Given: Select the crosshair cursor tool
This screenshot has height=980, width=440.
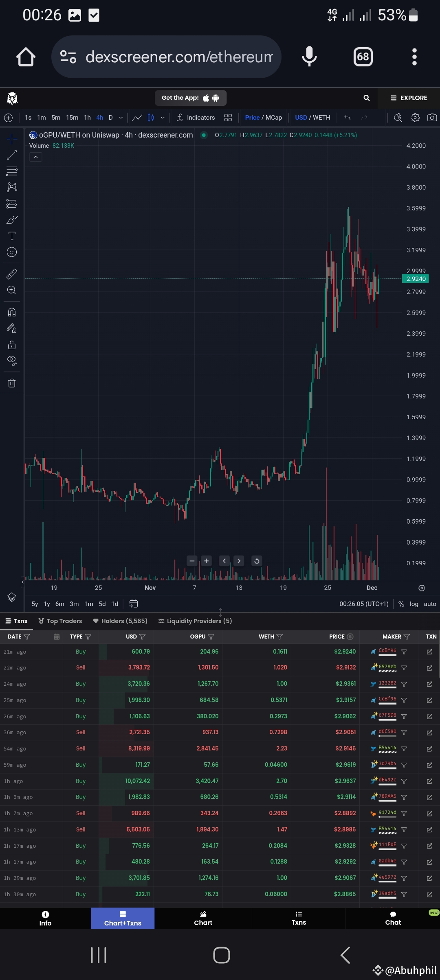Looking at the screenshot, I should [12, 139].
